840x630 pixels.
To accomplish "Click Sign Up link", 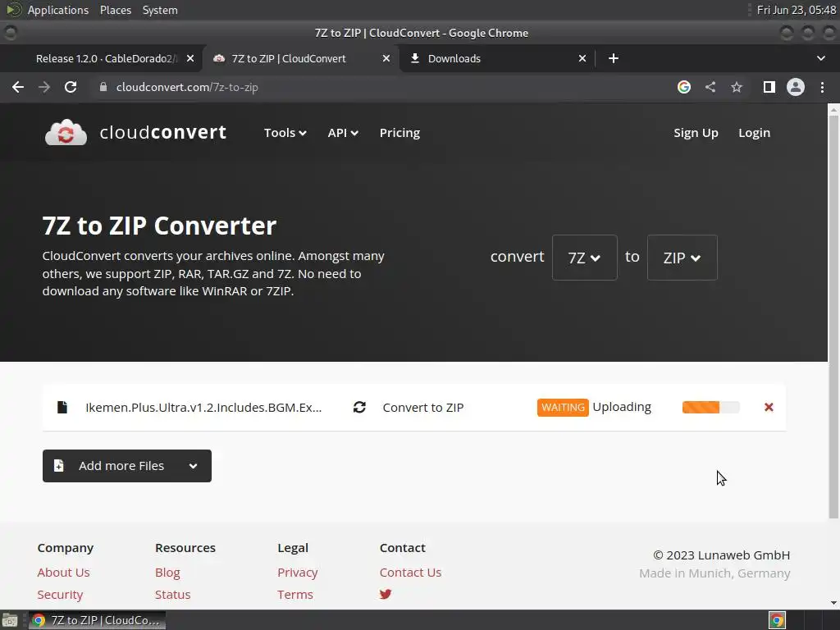I will [696, 133].
